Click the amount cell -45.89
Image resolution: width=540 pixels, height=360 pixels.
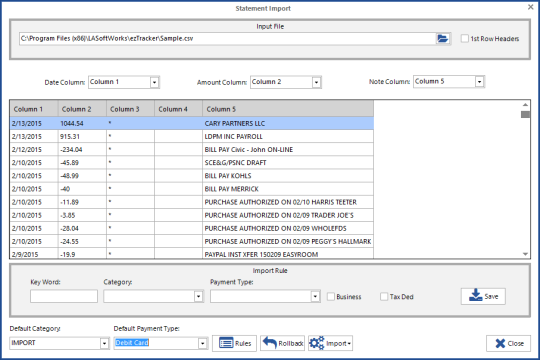pos(82,163)
